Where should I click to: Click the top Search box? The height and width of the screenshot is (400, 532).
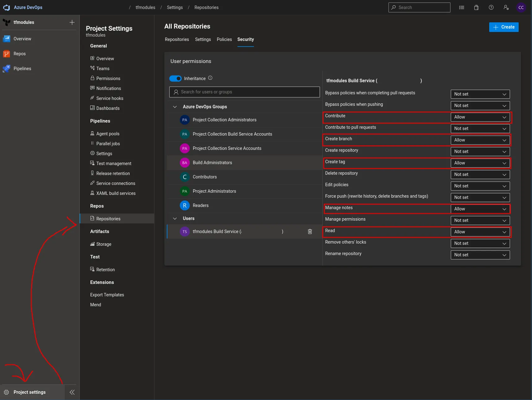[419, 7]
